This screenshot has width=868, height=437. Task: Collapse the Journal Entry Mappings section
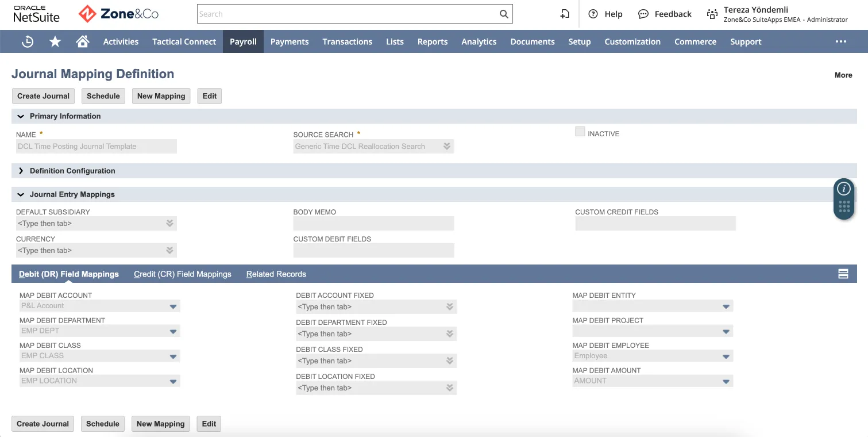(21, 194)
